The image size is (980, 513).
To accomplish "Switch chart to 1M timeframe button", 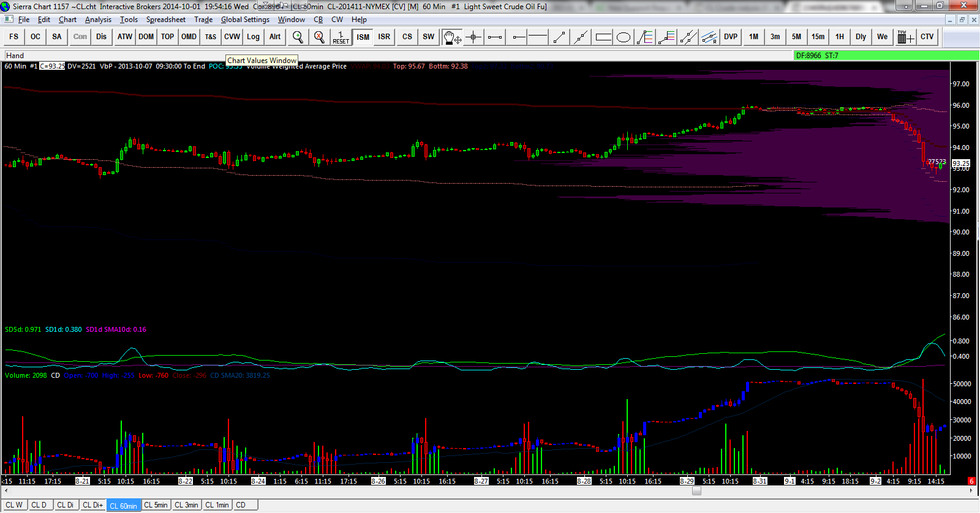I will 754,37.
